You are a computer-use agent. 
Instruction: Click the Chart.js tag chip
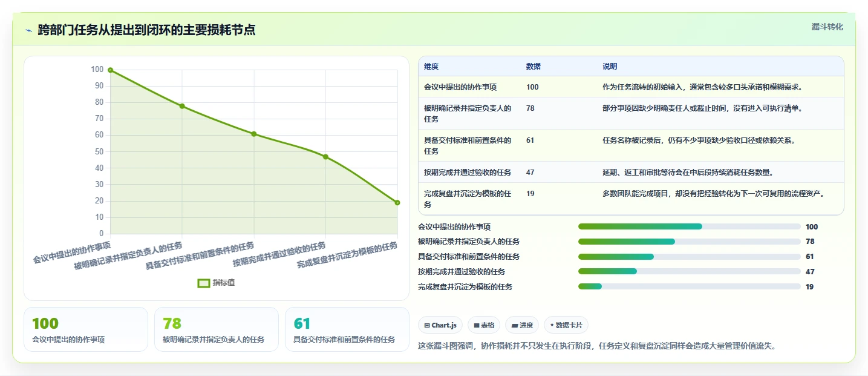pyautogui.click(x=440, y=325)
